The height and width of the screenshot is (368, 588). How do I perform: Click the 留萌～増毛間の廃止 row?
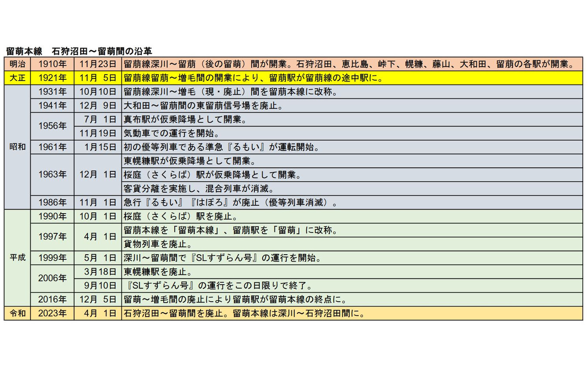coord(352,299)
